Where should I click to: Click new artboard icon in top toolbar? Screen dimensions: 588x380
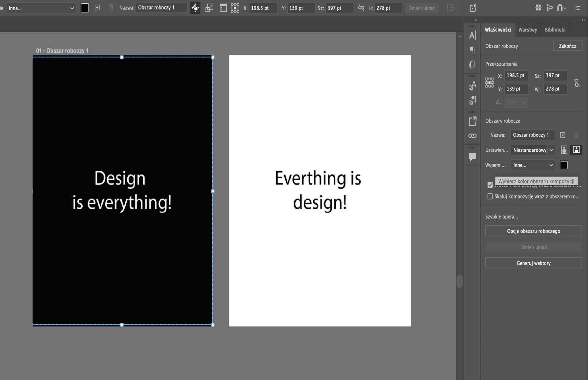[97, 8]
